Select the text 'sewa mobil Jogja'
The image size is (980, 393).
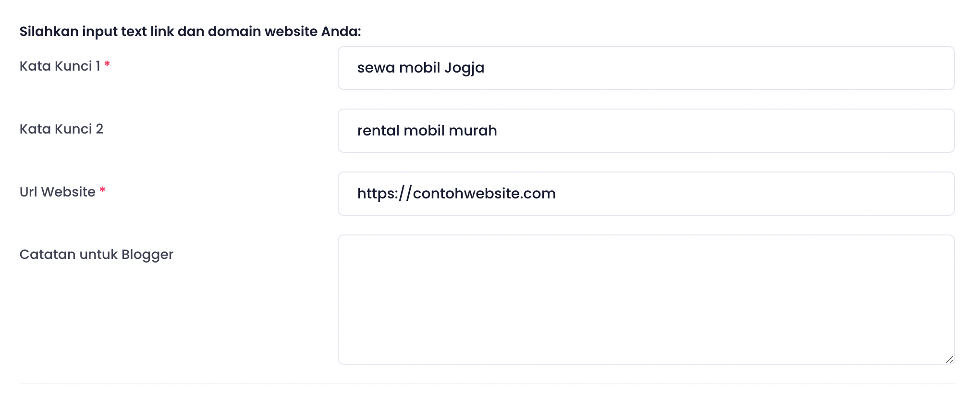[x=421, y=68]
